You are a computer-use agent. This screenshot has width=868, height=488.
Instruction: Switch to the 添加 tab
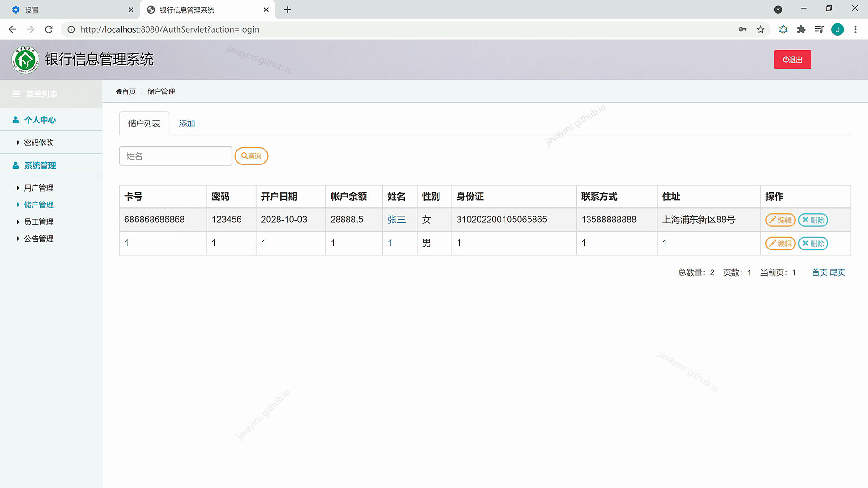[187, 123]
